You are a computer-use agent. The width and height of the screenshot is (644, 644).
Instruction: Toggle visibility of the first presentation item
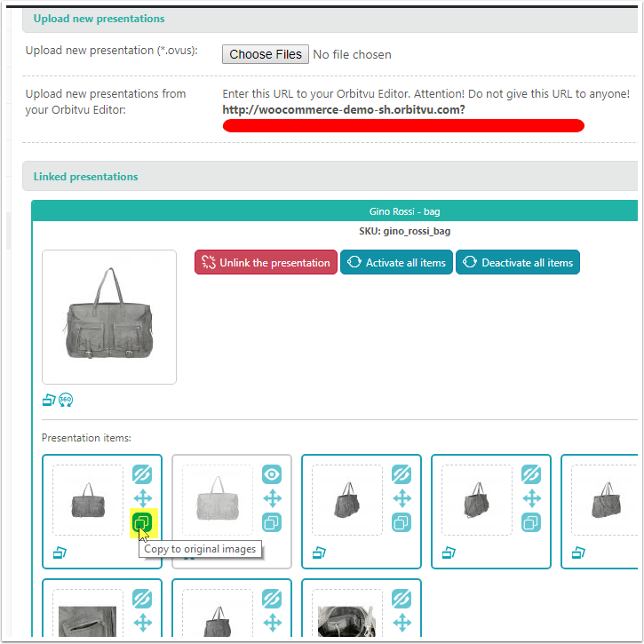tap(142, 474)
